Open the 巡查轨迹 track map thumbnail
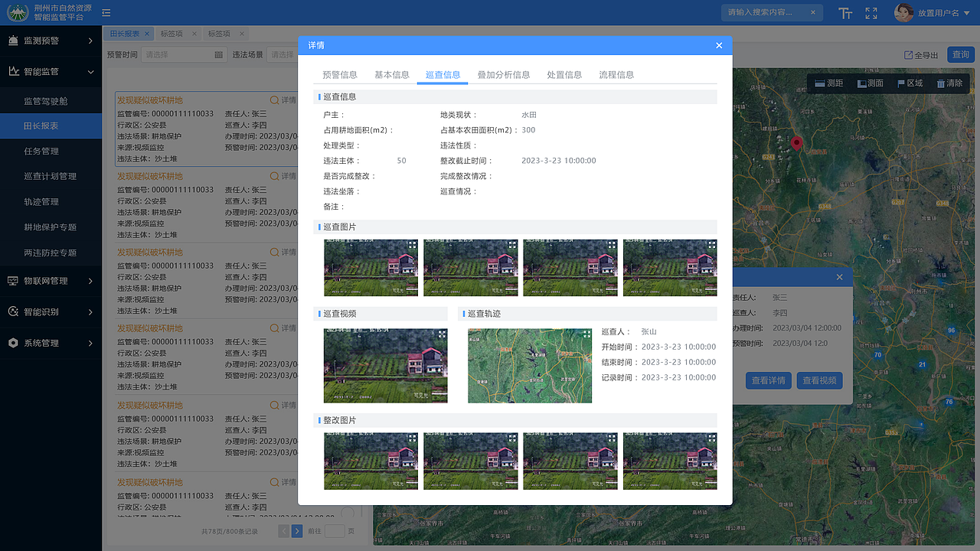The image size is (980, 551). (530, 366)
